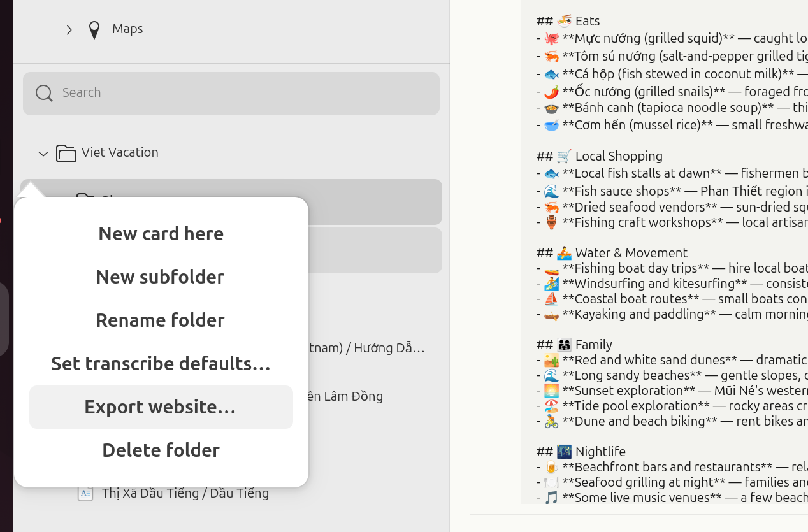The height and width of the screenshot is (532, 808).
Task: Select the Viet Vacation folder name
Action: tap(120, 152)
